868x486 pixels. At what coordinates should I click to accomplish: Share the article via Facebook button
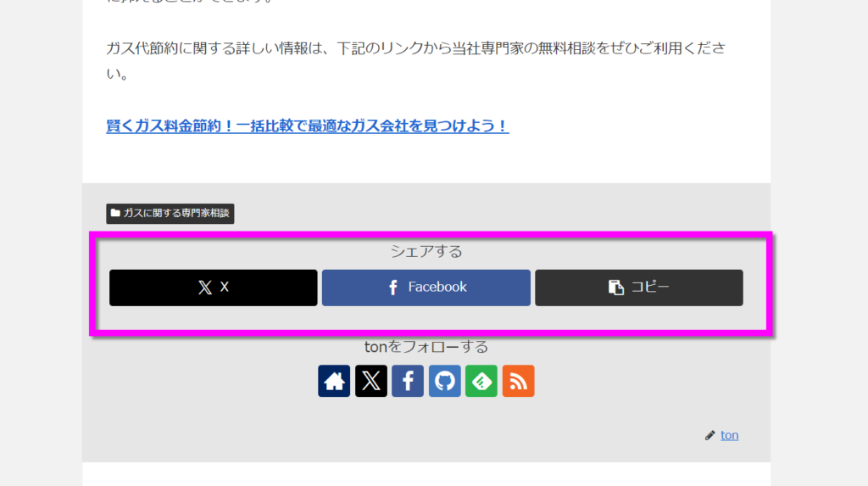[x=426, y=288]
